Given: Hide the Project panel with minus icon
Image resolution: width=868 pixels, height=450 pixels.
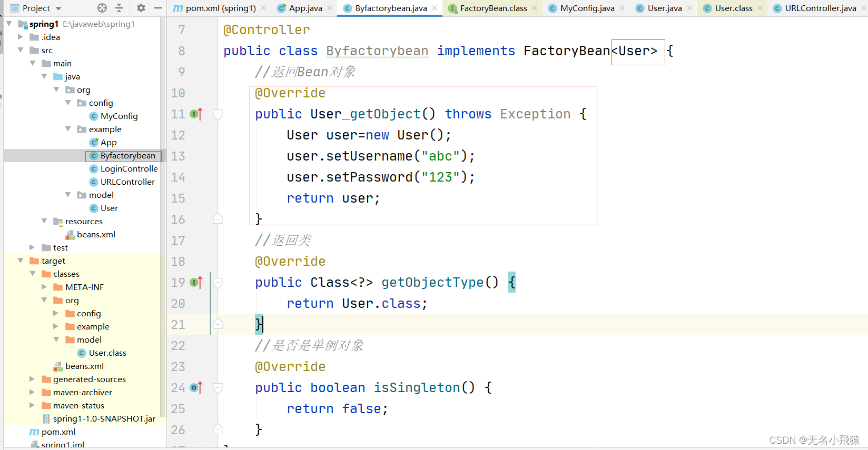Looking at the screenshot, I should 157,8.
